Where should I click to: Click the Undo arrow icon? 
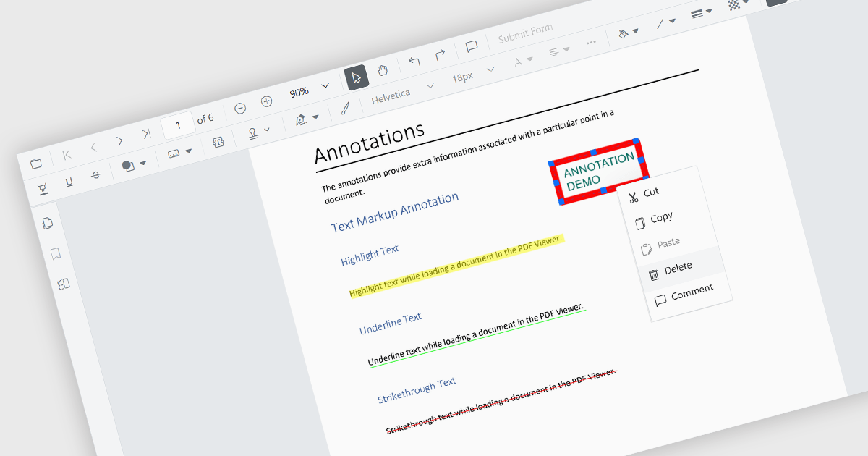[x=414, y=61]
